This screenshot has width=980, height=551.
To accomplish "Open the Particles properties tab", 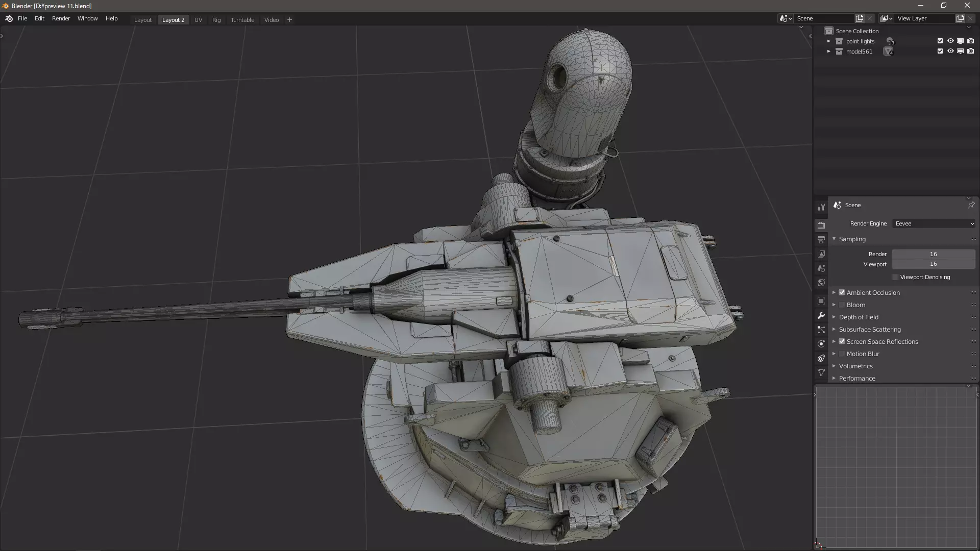I will 821,330.
